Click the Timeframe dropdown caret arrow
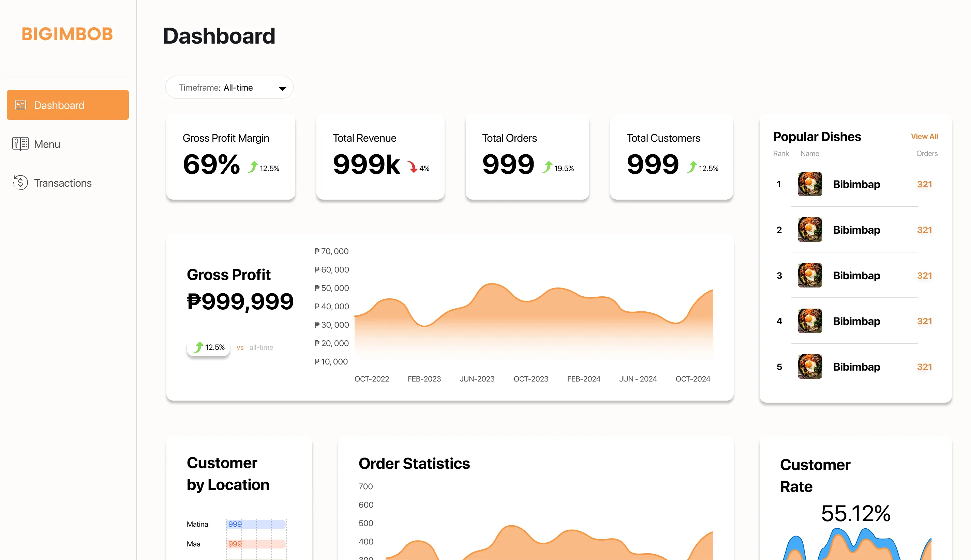This screenshot has width=971, height=560. pos(283,89)
